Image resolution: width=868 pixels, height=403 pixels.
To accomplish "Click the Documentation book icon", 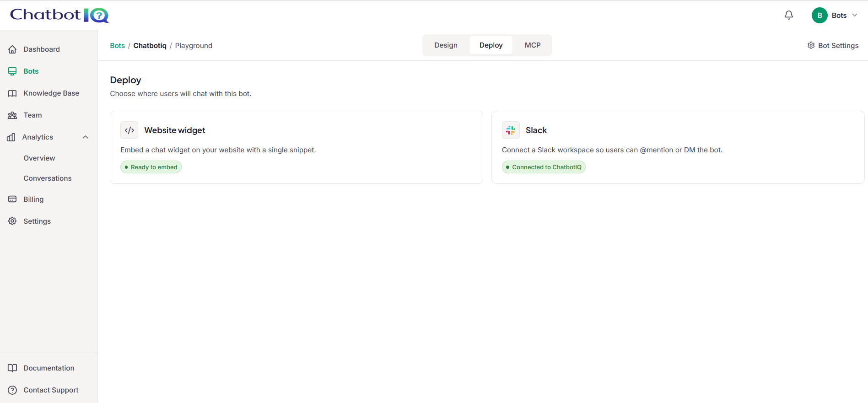I will click(12, 368).
